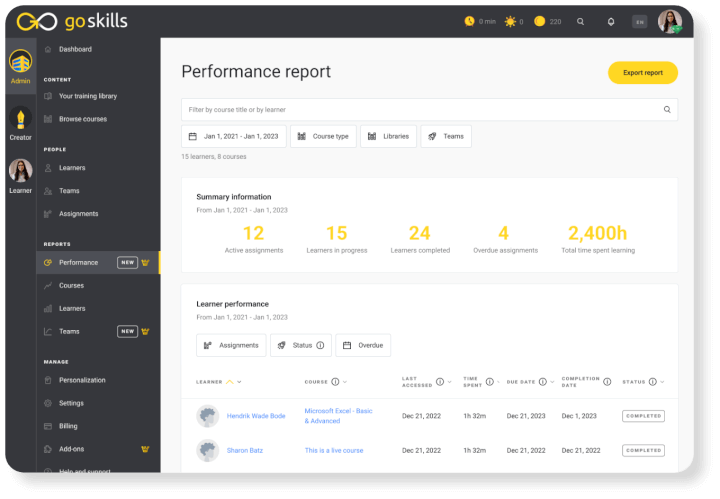This screenshot has height=499, width=720.
Task: Show info for Last accessed column
Action: 440,382
